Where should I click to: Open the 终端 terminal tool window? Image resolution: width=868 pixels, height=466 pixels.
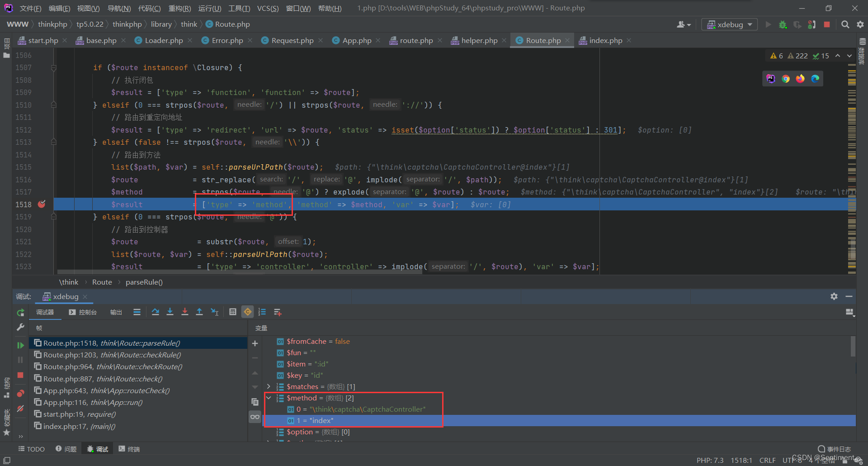click(x=129, y=449)
